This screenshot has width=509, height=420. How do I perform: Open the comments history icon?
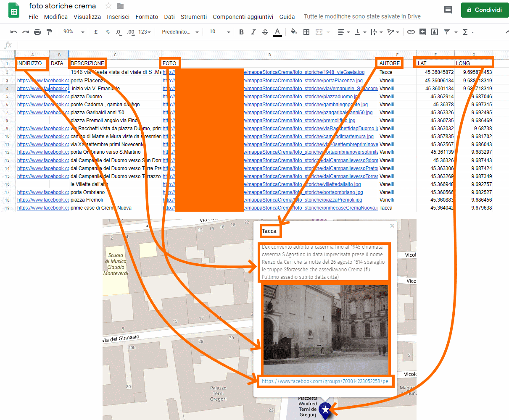pyautogui.click(x=448, y=10)
